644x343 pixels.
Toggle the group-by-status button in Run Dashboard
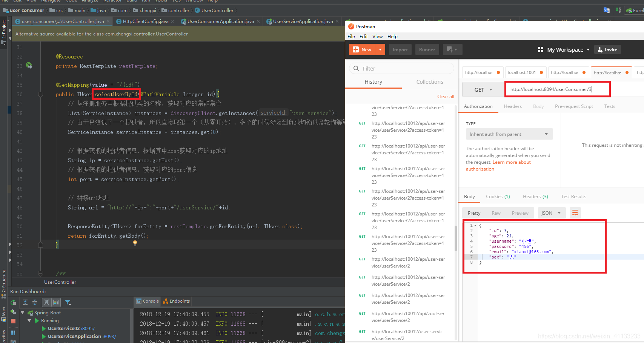click(x=56, y=302)
